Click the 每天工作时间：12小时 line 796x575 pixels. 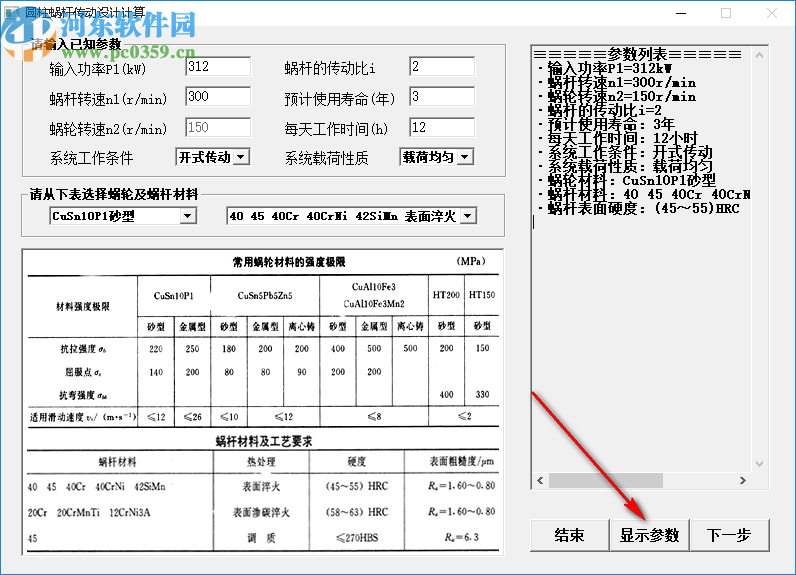(618, 138)
